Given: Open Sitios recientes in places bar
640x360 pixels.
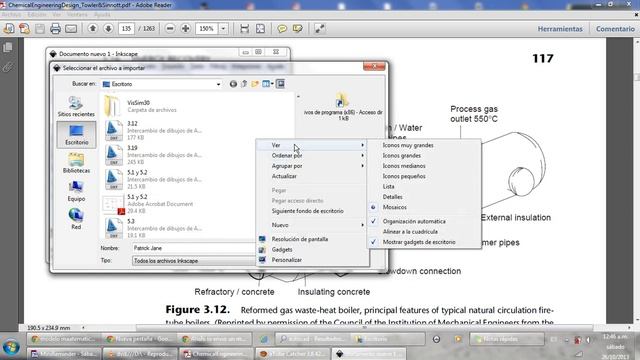Looking at the screenshot, I should tap(76, 107).
